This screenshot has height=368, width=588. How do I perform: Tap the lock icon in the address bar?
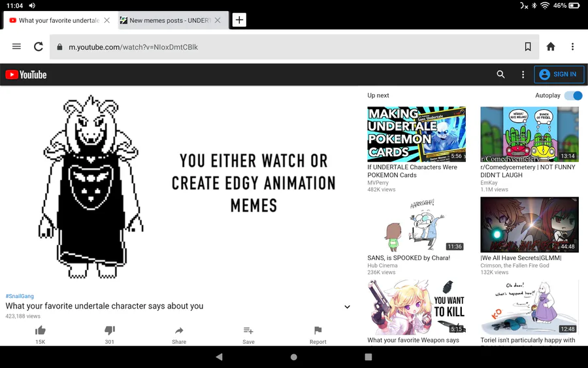[59, 47]
